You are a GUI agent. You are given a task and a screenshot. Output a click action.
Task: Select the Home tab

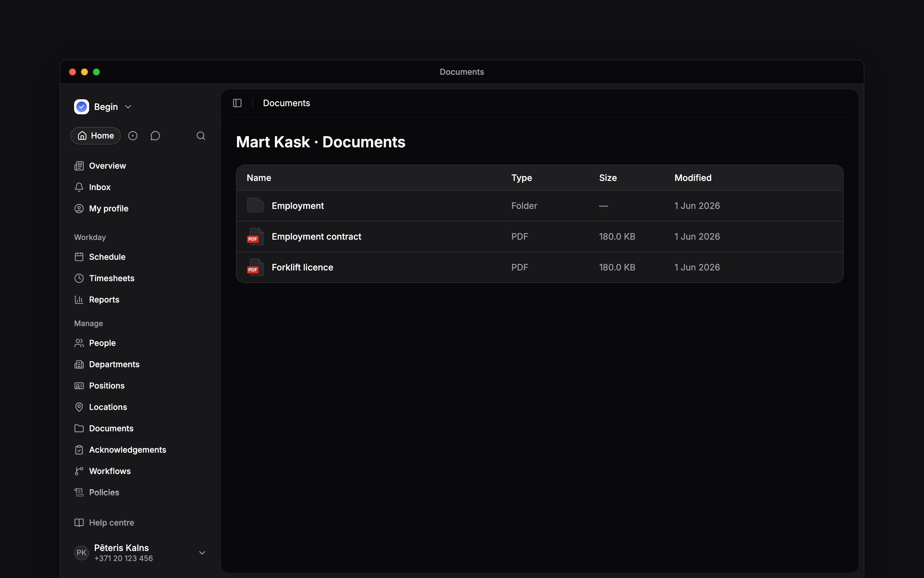coord(95,136)
